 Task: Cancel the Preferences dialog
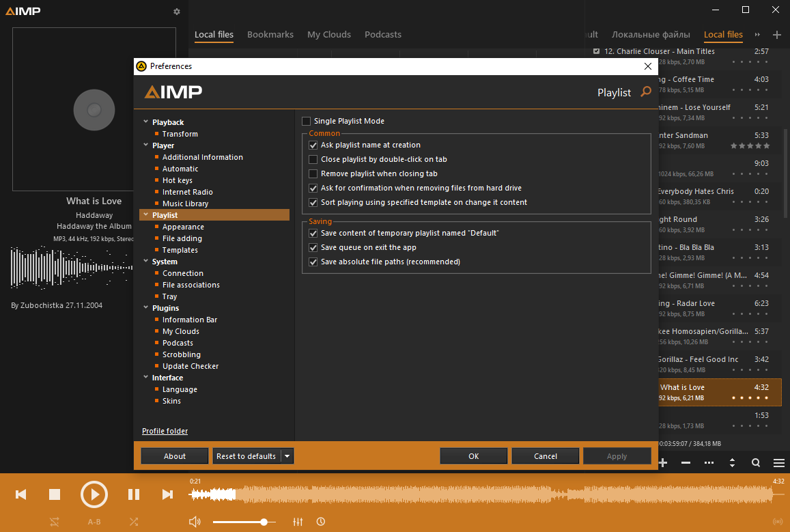pos(545,456)
